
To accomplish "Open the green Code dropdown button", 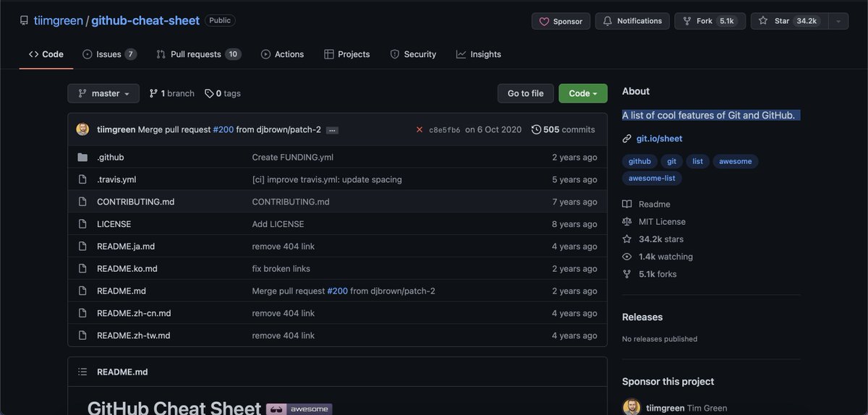I will (583, 93).
